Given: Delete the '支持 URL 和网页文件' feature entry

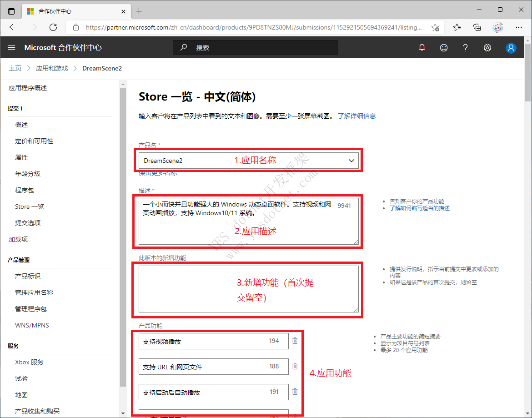Looking at the screenshot, I should point(295,366).
